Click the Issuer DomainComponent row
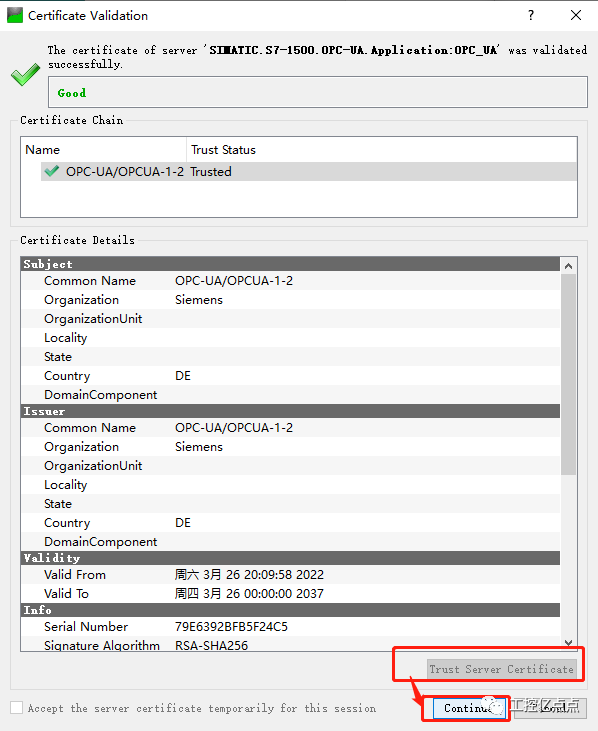The image size is (598, 731). 290,542
